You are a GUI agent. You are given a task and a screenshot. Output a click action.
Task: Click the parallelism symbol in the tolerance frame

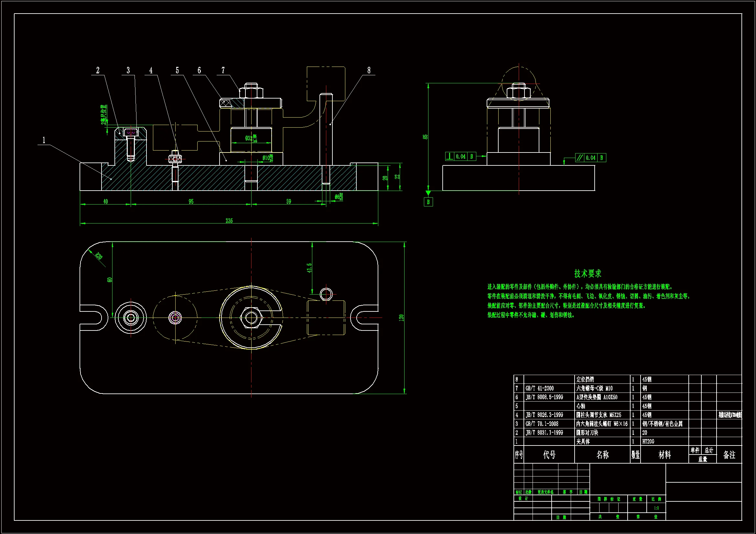tap(579, 158)
